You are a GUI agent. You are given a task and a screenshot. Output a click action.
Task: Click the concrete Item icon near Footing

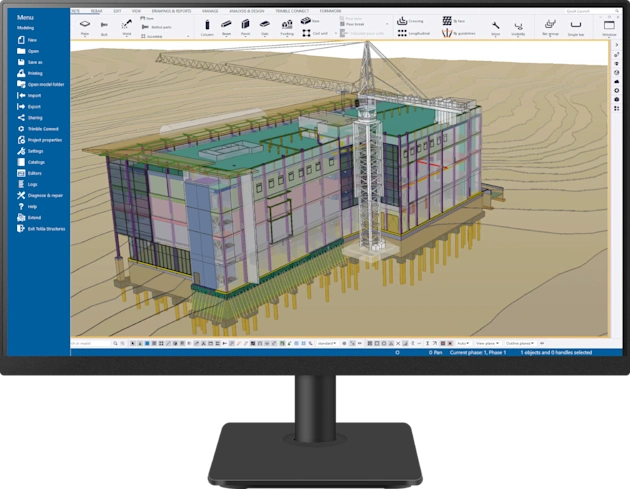coord(310,20)
